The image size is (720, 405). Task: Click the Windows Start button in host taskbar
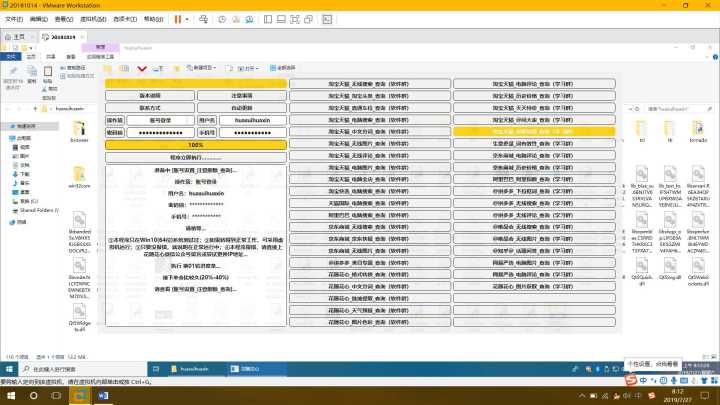[9, 396]
